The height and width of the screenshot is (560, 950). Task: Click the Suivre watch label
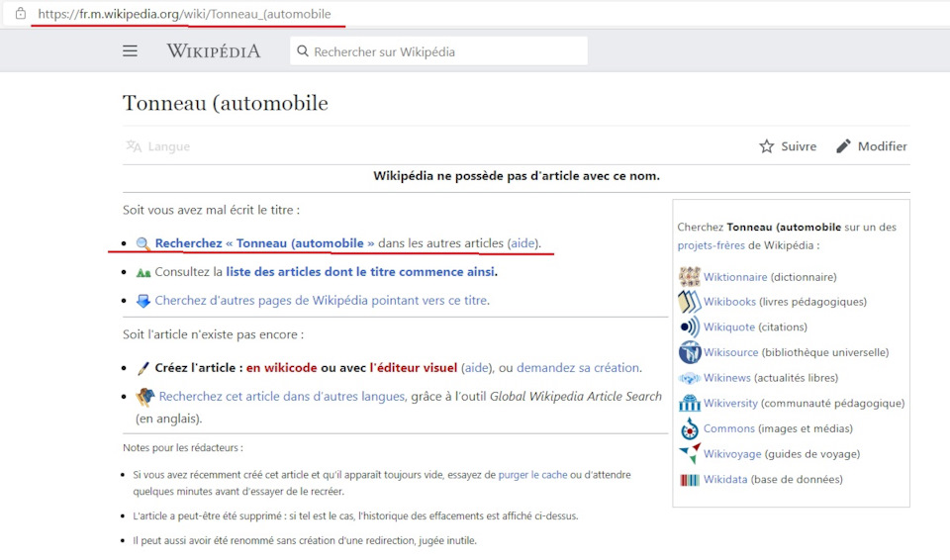(799, 146)
